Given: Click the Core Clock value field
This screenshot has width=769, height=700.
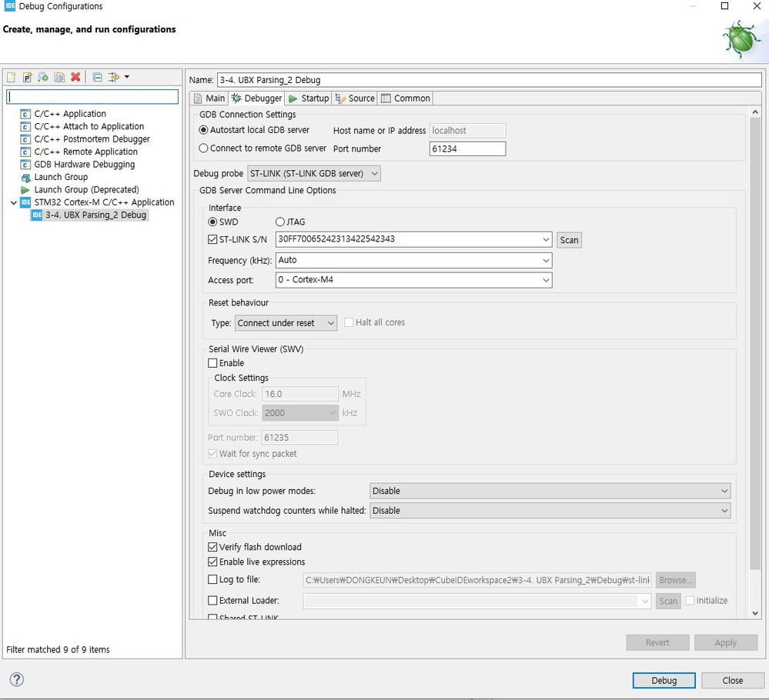Looking at the screenshot, I should (300, 394).
